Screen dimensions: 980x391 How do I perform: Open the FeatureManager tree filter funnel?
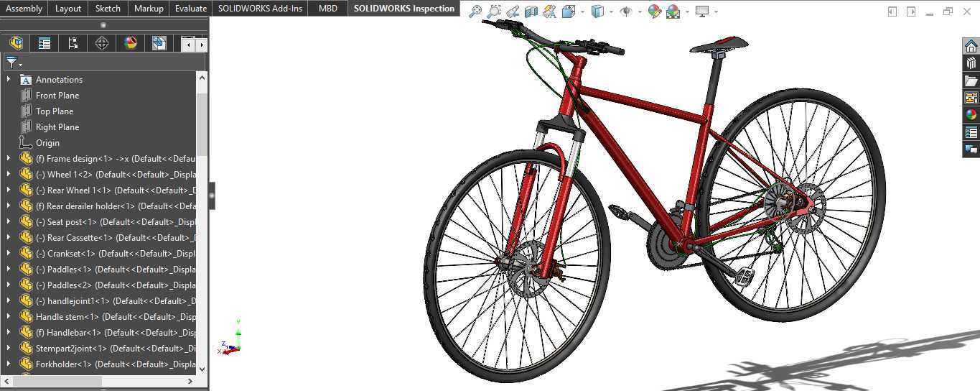click(x=12, y=63)
